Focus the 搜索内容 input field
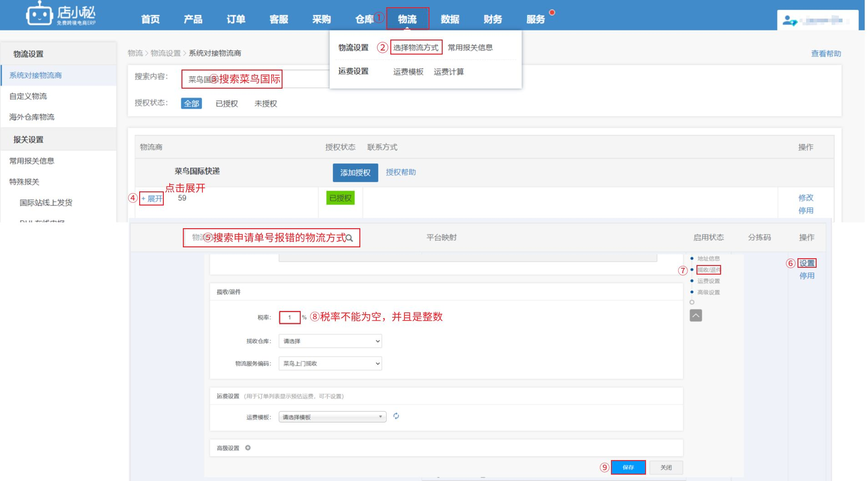 pos(255,79)
